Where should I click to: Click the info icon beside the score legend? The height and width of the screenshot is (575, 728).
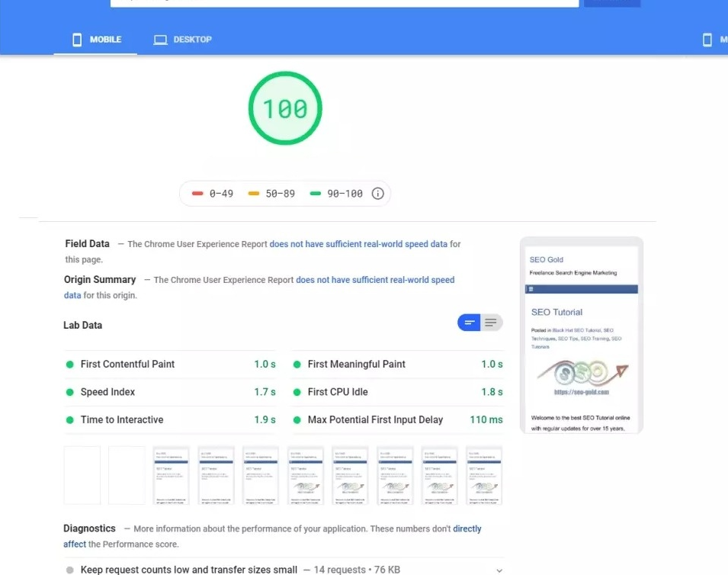click(377, 194)
